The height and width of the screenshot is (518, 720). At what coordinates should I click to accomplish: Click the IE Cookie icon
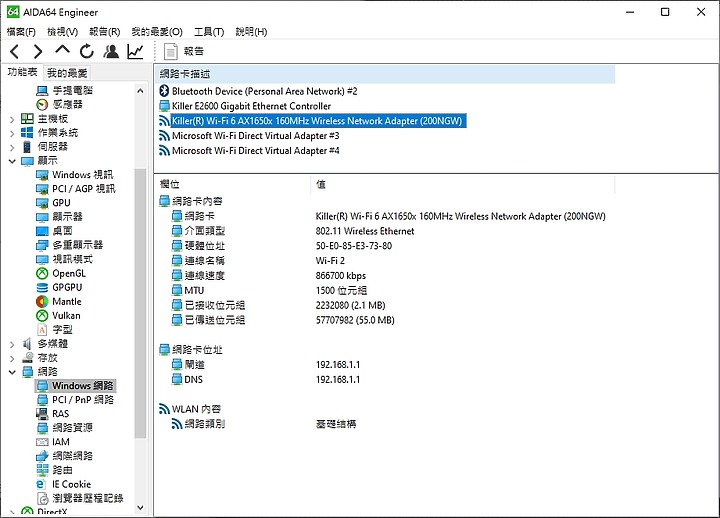tap(42, 484)
